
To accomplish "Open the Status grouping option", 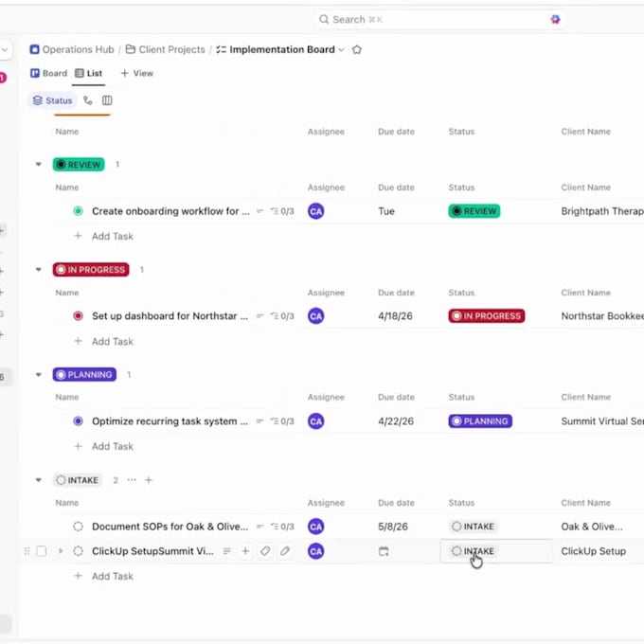I will [52, 100].
